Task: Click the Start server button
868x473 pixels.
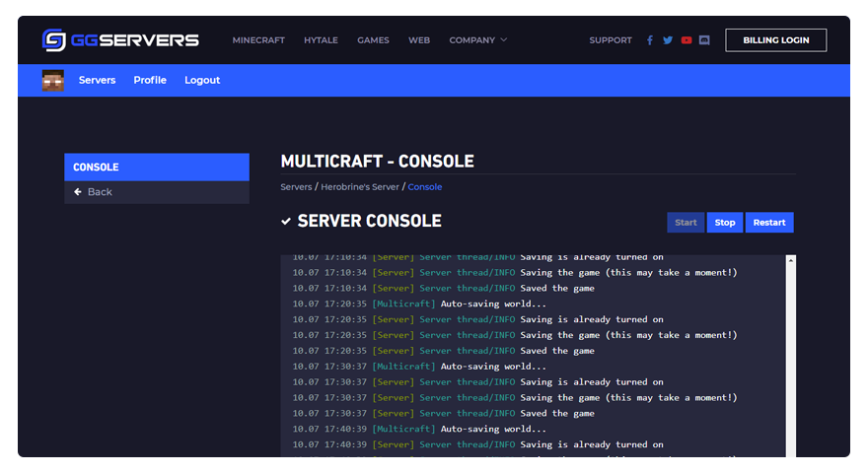Action: (686, 223)
